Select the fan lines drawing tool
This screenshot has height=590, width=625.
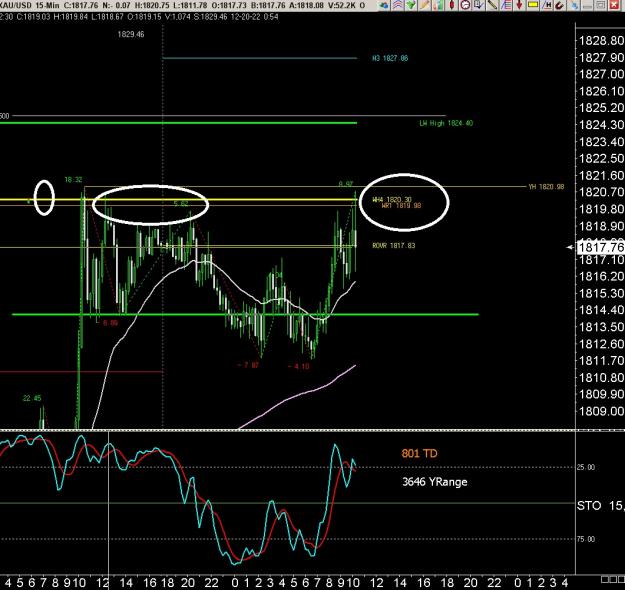point(506,5)
